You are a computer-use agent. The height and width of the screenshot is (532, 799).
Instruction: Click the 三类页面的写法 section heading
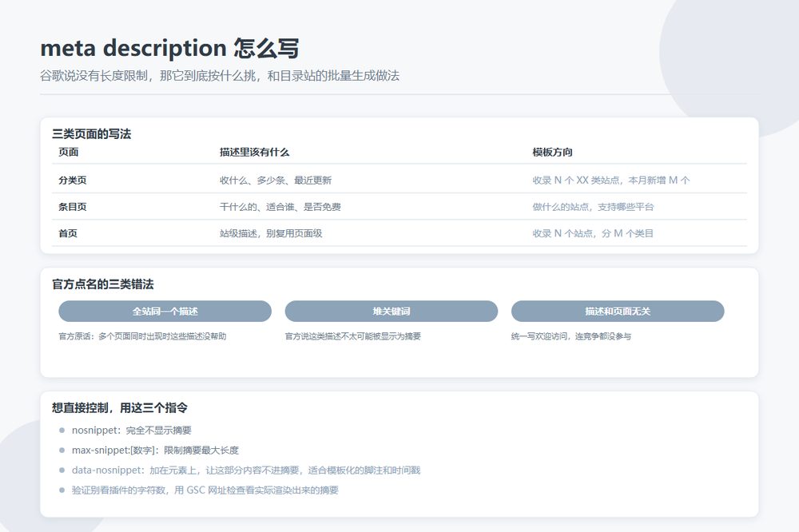[x=92, y=134]
